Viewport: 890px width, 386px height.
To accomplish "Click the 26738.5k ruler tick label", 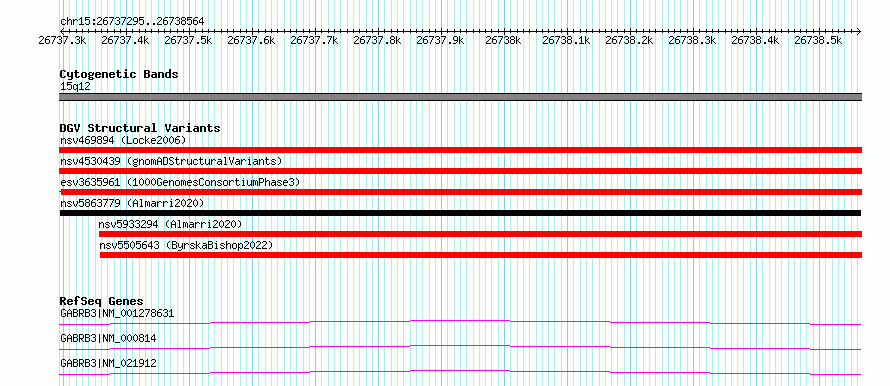I will [818, 40].
